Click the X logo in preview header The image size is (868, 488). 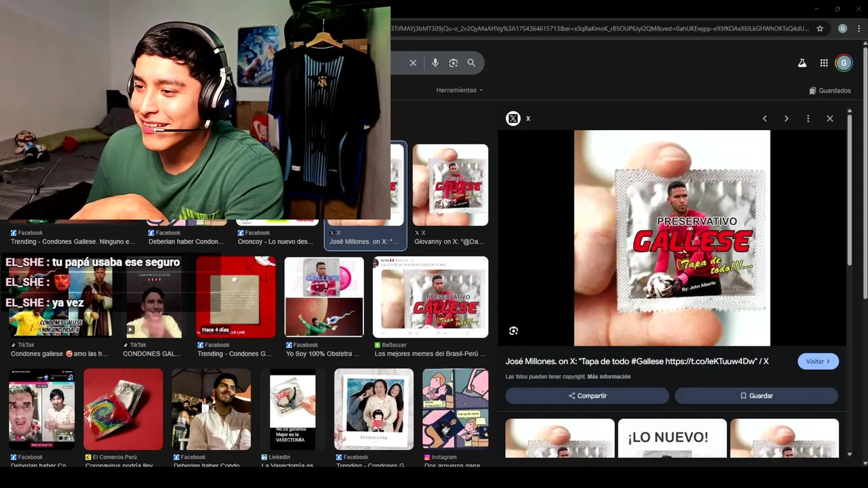(x=513, y=119)
